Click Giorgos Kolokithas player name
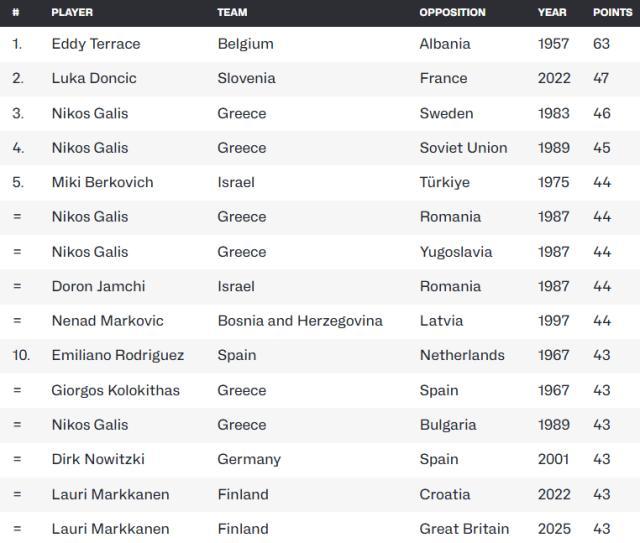 (116, 390)
